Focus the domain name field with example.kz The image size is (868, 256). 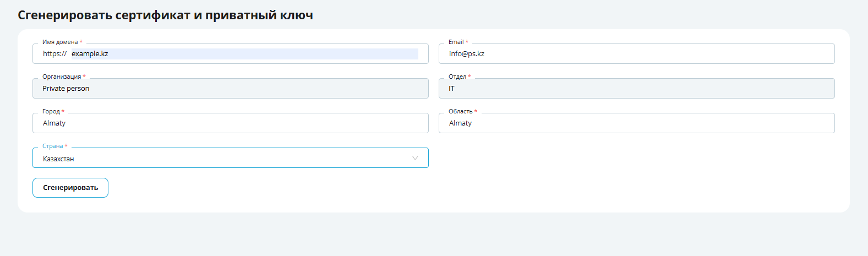244,54
